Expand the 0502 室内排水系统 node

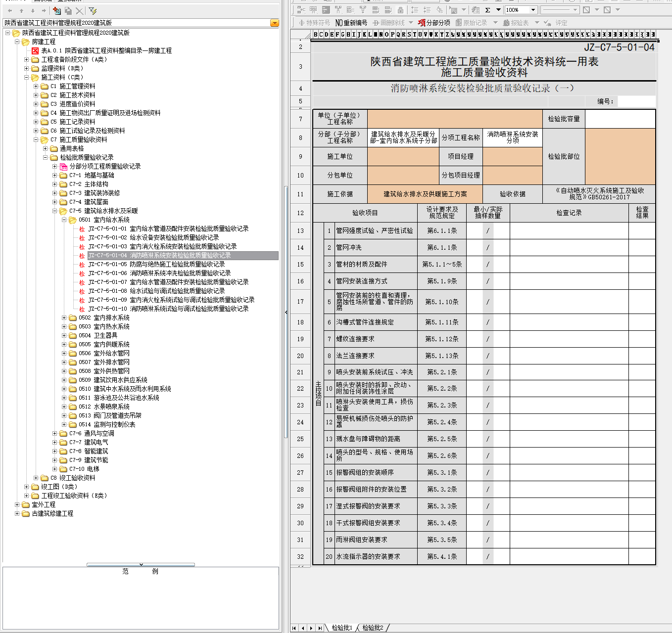pyautogui.click(x=64, y=317)
